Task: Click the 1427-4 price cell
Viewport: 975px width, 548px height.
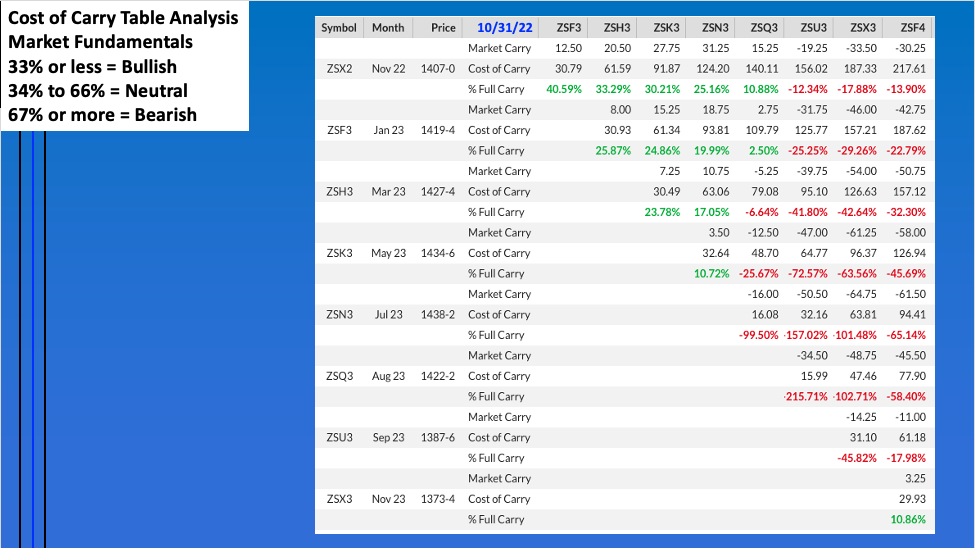Action: coord(438,192)
